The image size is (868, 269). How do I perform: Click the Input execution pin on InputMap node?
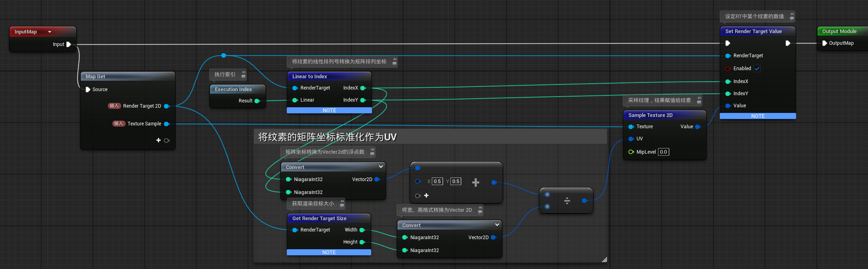click(x=69, y=44)
